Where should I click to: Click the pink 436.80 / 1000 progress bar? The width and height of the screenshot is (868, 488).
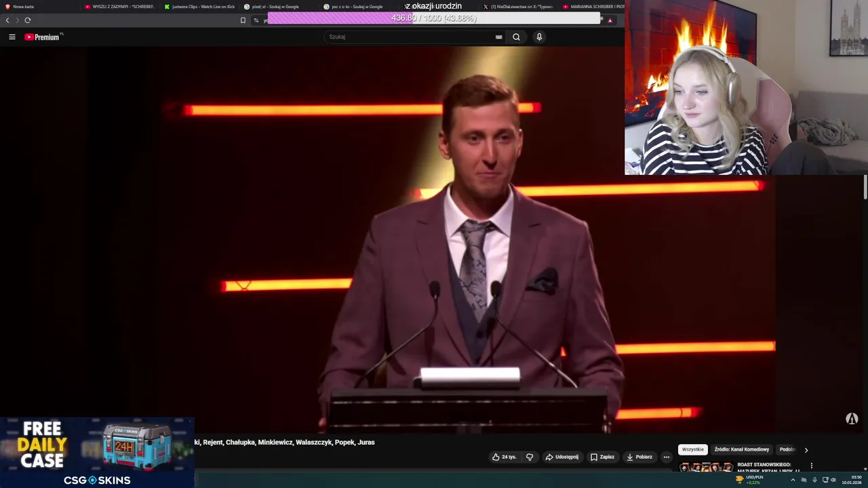tap(434, 18)
